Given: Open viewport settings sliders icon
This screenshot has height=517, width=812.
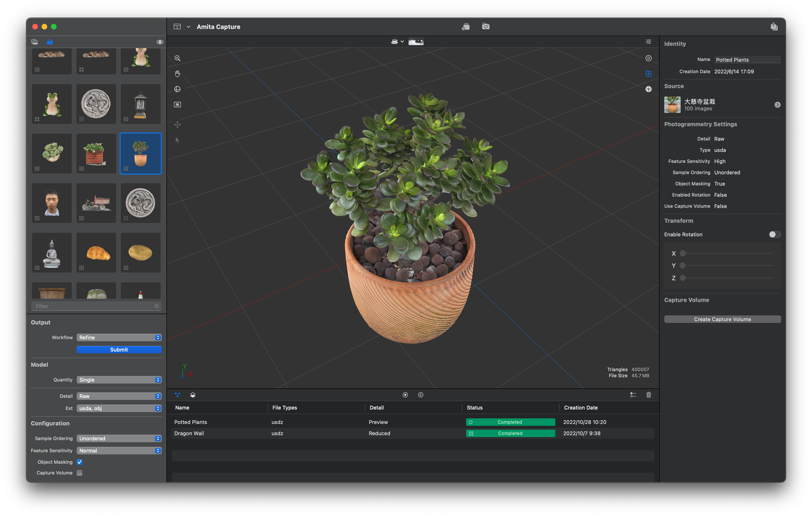Looking at the screenshot, I should (648, 41).
